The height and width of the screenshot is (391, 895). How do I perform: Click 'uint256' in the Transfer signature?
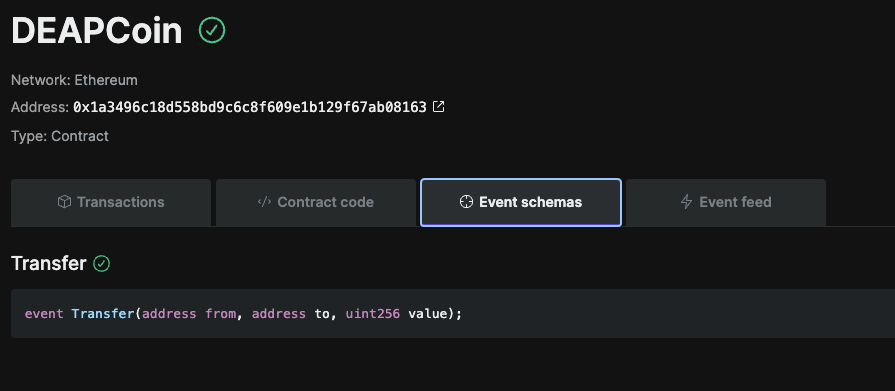373,313
